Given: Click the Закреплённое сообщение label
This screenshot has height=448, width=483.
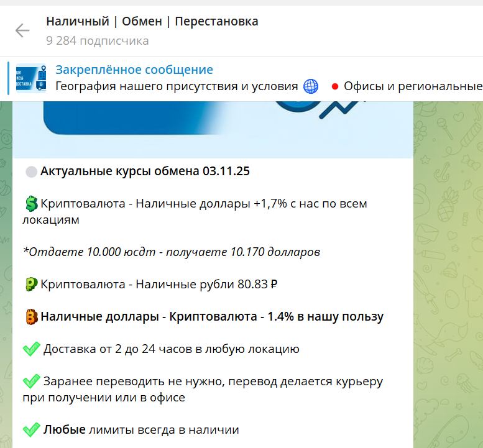Looking at the screenshot, I should tap(134, 70).
